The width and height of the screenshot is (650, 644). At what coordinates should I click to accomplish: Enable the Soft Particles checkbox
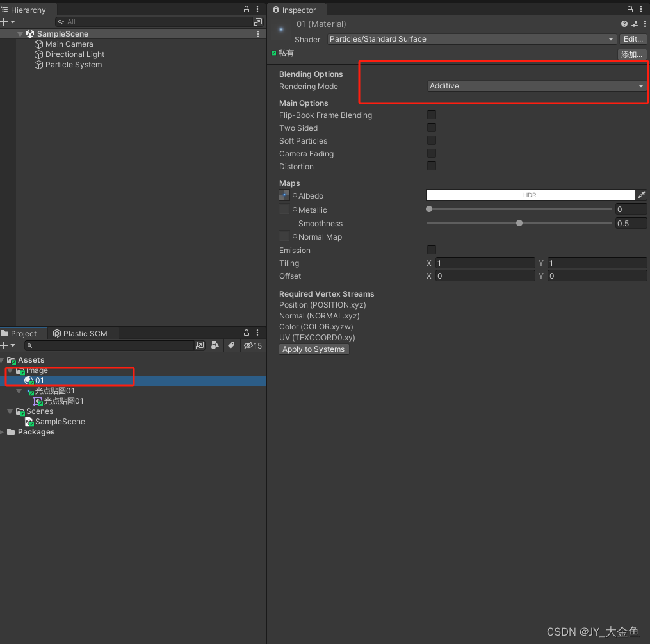point(431,140)
